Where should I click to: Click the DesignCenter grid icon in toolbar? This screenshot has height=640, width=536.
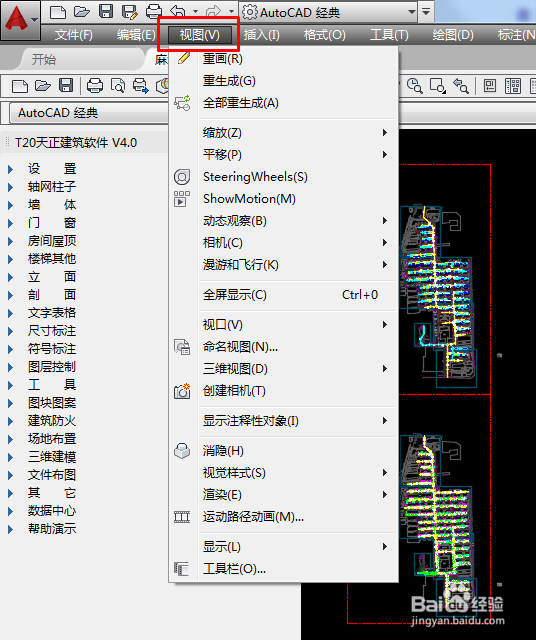pos(513,86)
